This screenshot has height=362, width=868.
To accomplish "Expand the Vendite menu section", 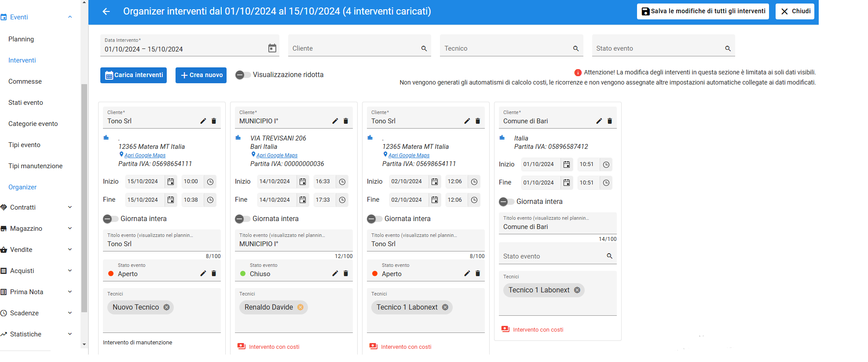I will pos(70,250).
